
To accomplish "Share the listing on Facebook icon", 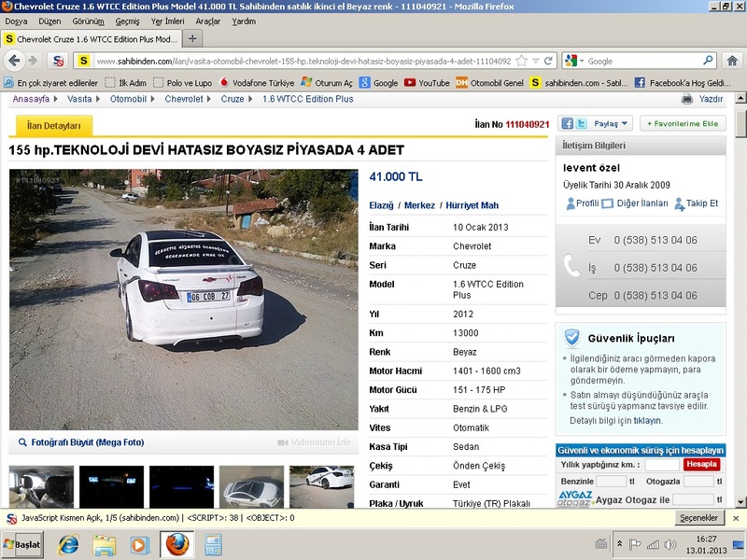I will point(567,124).
